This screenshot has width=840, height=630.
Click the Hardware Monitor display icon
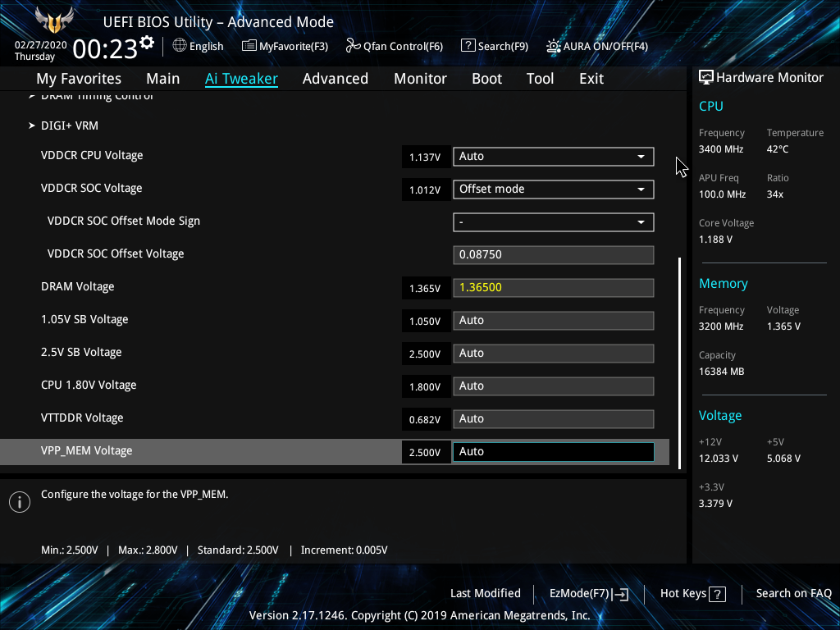coord(706,78)
